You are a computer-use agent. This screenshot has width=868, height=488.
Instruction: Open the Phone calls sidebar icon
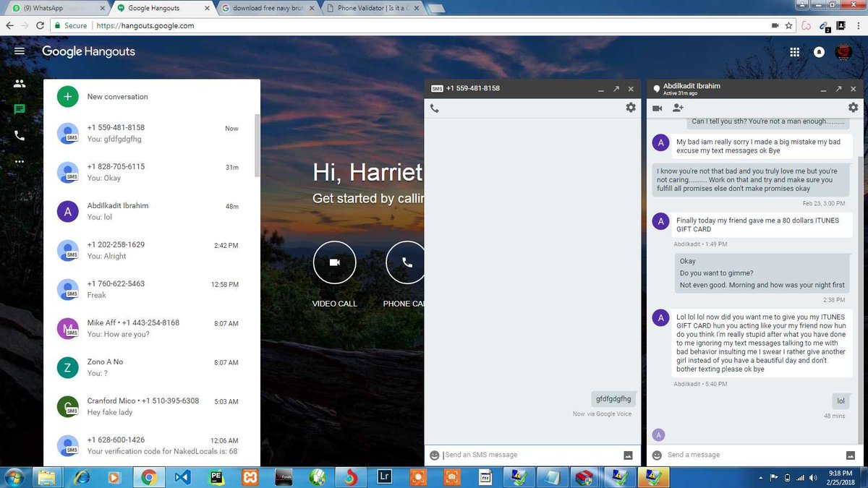click(x=20, y=135)
